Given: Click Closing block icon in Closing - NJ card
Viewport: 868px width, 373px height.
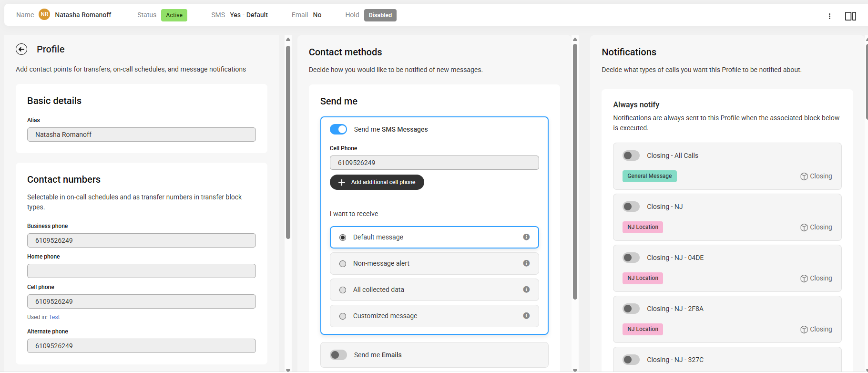Looking at the screenshot, I should (804, 228).
